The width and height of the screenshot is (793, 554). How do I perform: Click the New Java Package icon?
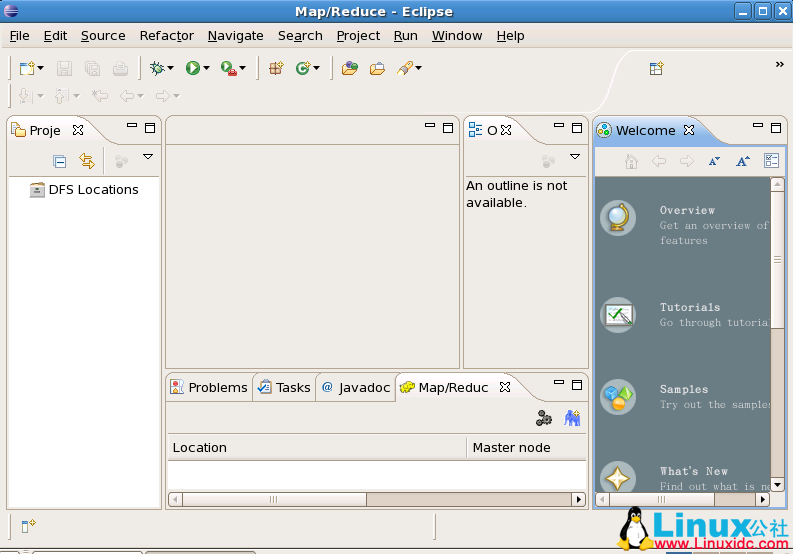click(276, 68)
